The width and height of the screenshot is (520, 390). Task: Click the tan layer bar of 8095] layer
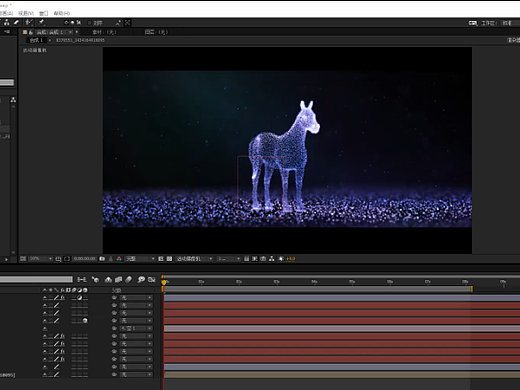pos(342,375)
